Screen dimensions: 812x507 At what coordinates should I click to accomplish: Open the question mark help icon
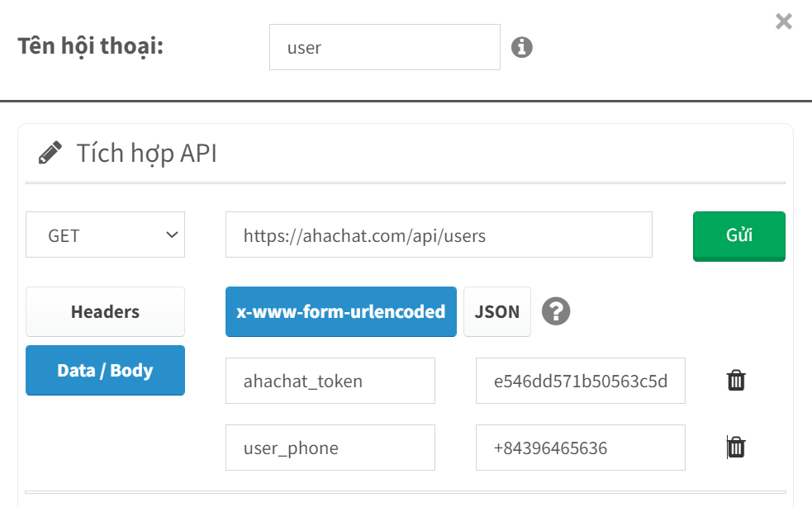pos(556,311)
